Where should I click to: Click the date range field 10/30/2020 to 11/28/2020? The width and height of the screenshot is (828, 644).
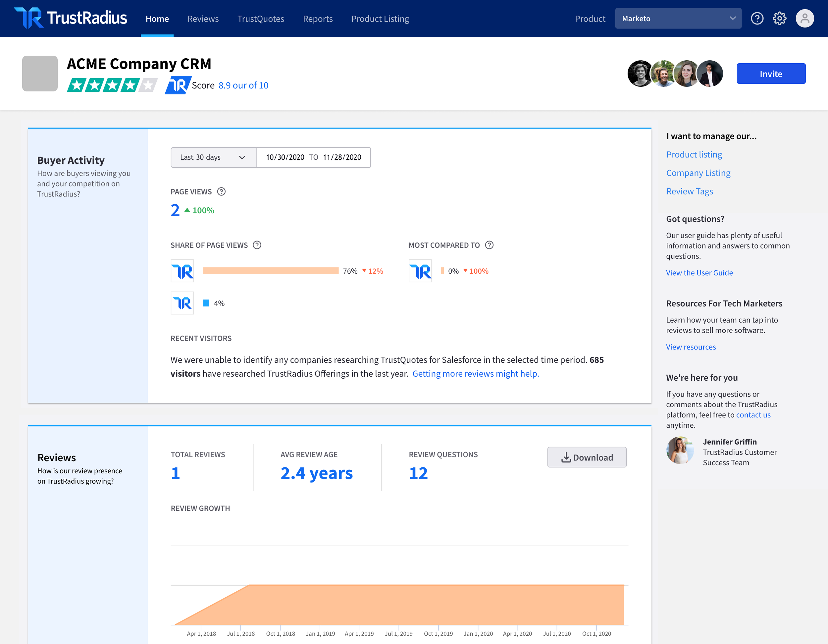point(313,157)
